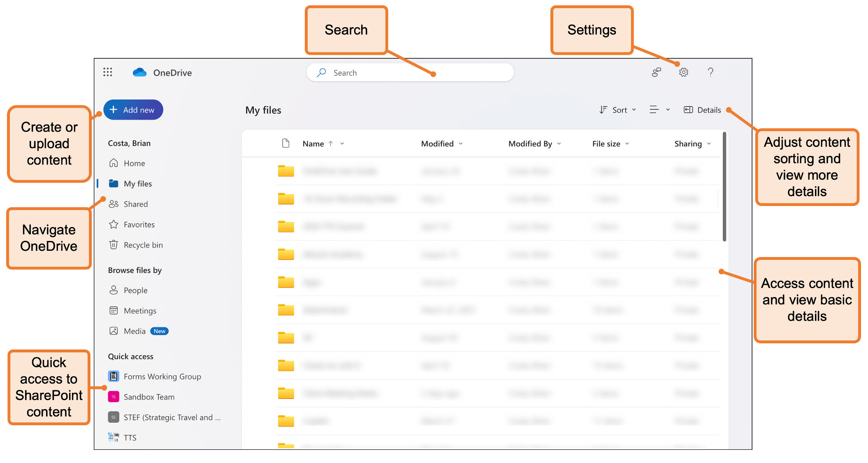Open the Settings gear icon
868x463 pixels.
pyautogui.click(x=683, y=72)
